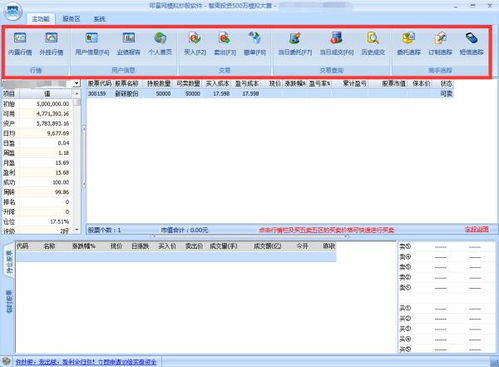Switch to the 主功能 ribbon tab
The height and width of the screenshot is (367, 499).
point(40,19)
